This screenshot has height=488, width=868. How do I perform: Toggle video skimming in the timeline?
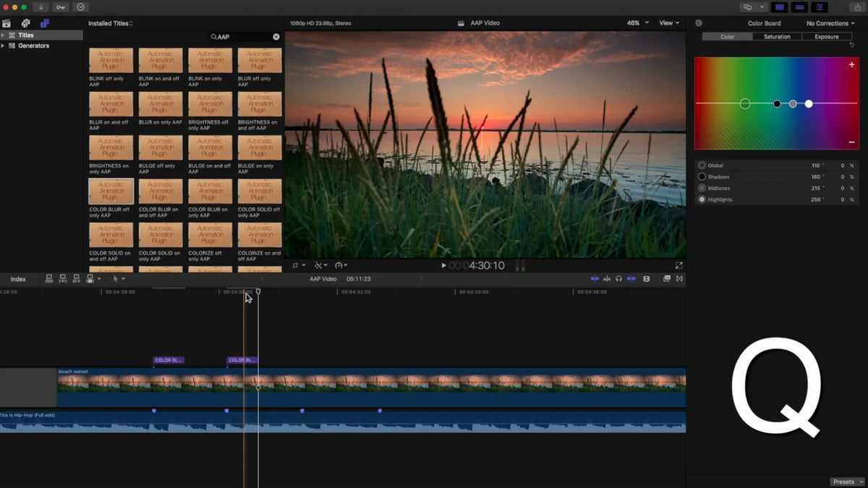[x=595, y=278]
